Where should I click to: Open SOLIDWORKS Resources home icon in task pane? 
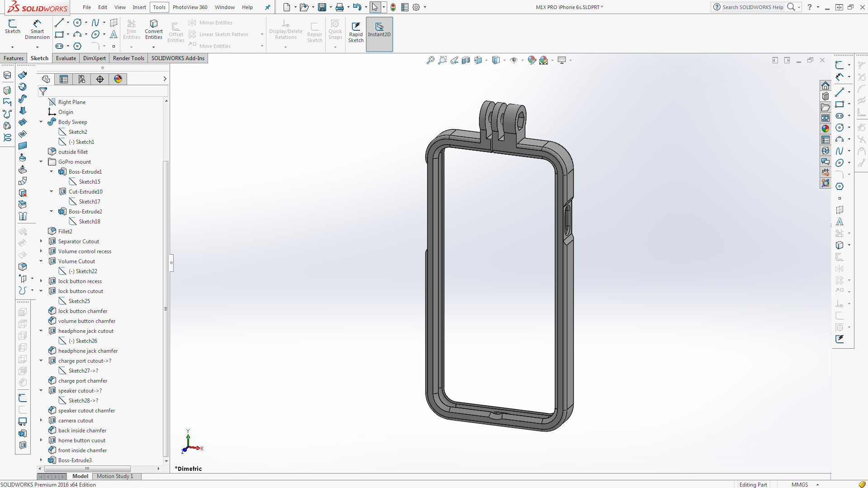point(825,85)
